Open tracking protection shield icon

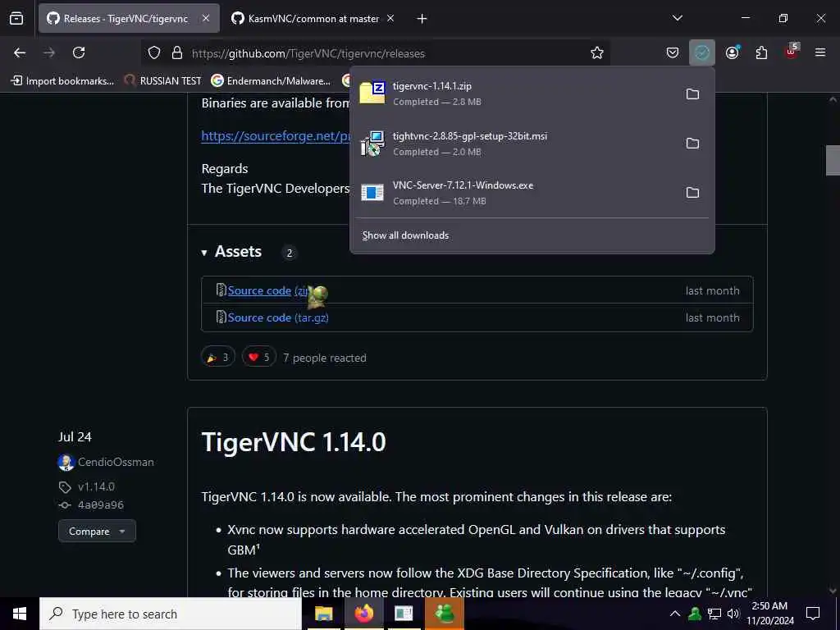tap(154, 53)
